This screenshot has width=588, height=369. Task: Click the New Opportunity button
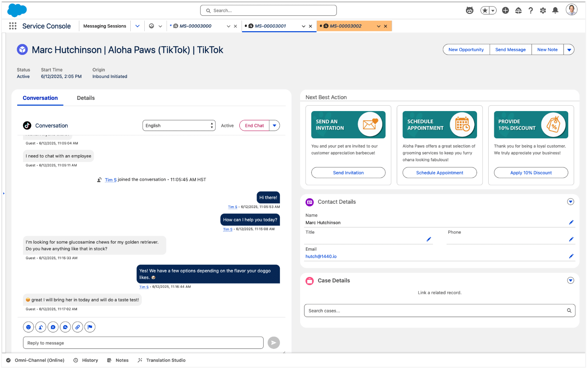tap(466, 50)
